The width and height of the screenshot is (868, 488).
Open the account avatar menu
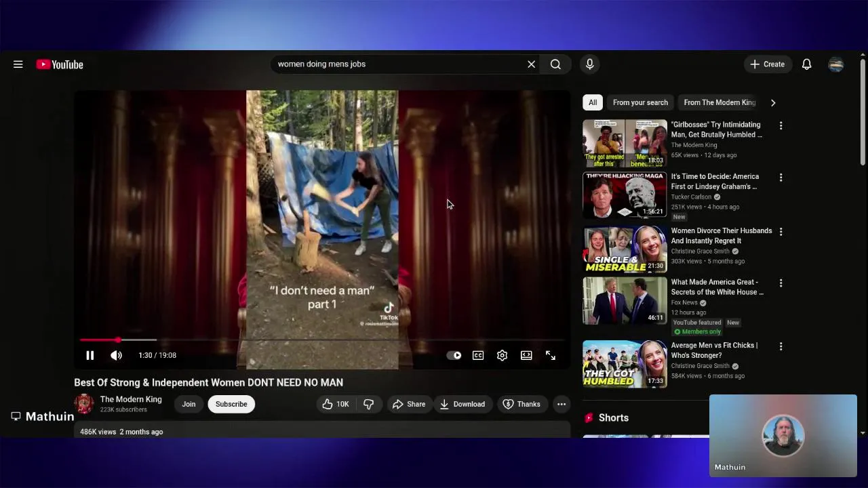pyautogui.click(x=836, y=64)
